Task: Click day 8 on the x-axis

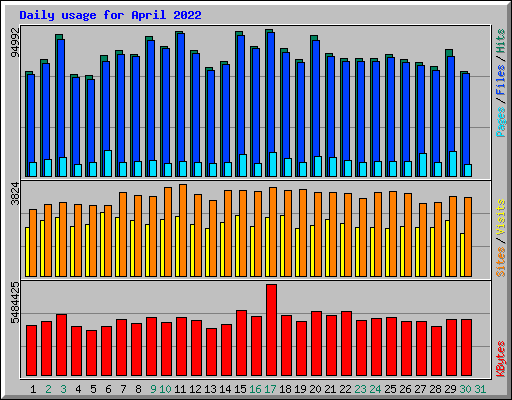Action: pos(138,389)
